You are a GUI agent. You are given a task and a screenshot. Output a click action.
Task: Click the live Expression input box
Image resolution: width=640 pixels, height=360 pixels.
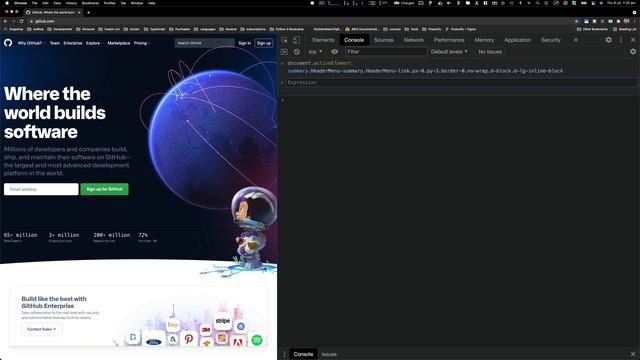[x=461, y=82]
